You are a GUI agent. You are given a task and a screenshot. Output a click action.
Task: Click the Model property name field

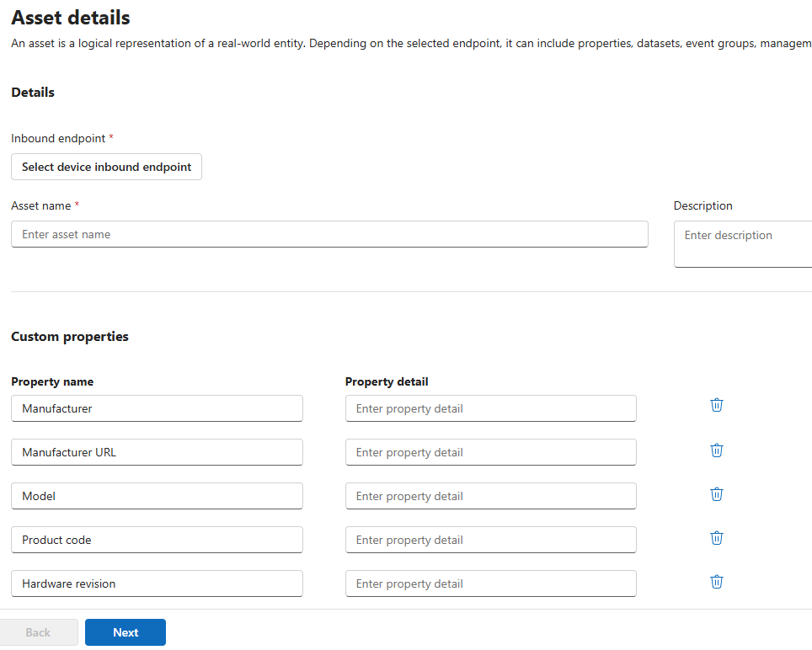[157, 496]
